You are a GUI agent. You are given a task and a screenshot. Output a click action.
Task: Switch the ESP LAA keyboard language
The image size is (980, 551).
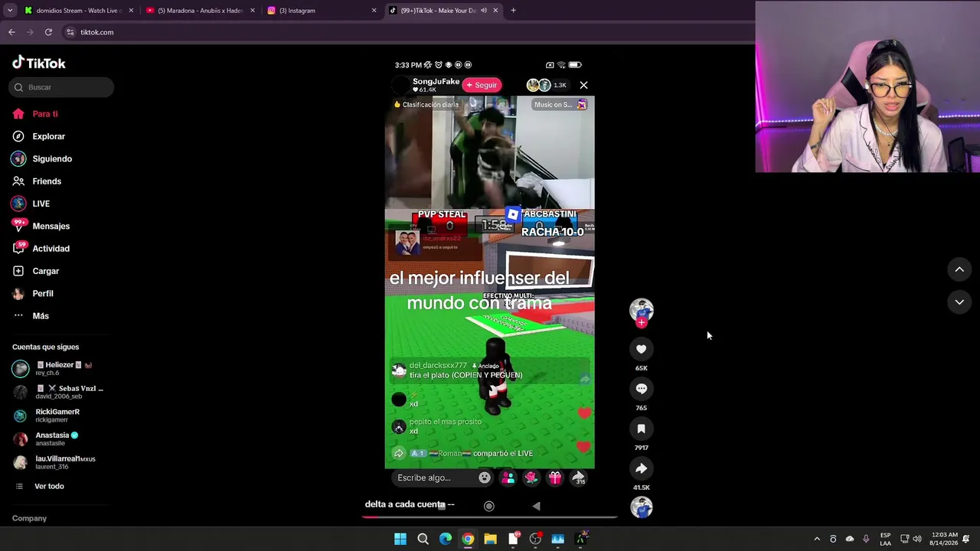pyautogui.click(x=885, y=539)
